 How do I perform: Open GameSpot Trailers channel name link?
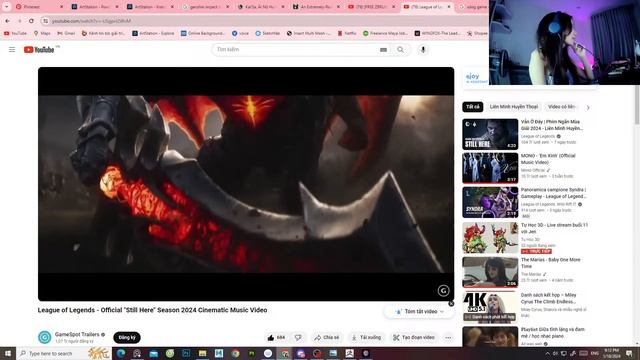click(x=77, y=334)
